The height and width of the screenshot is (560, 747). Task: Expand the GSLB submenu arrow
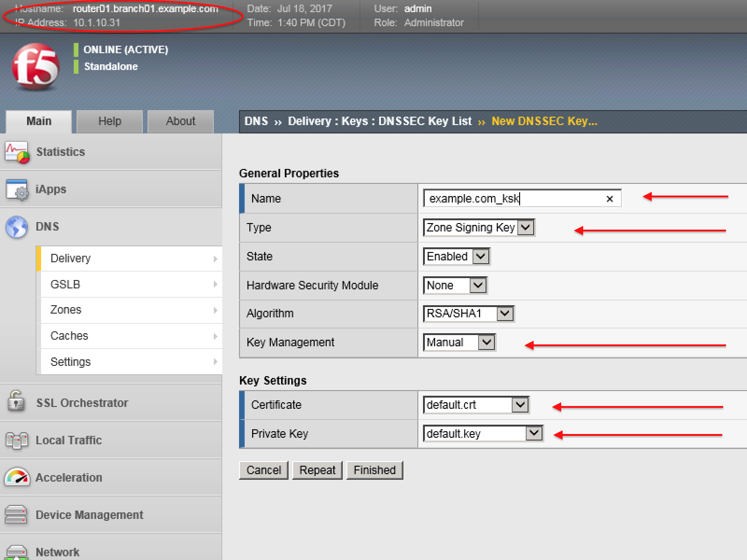[x=215, y=284]
